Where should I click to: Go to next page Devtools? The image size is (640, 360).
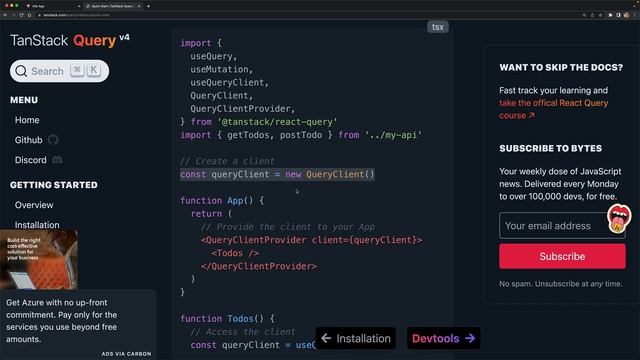(443, 338)
